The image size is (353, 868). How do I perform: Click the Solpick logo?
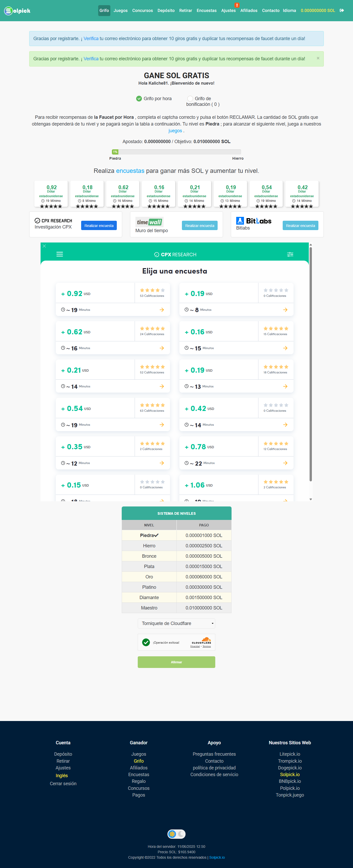17,11
